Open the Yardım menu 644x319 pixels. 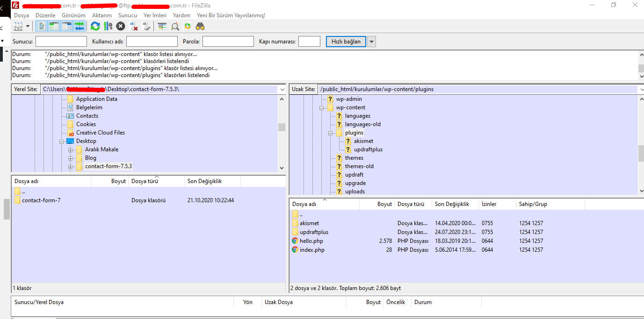tap(181, 15)
